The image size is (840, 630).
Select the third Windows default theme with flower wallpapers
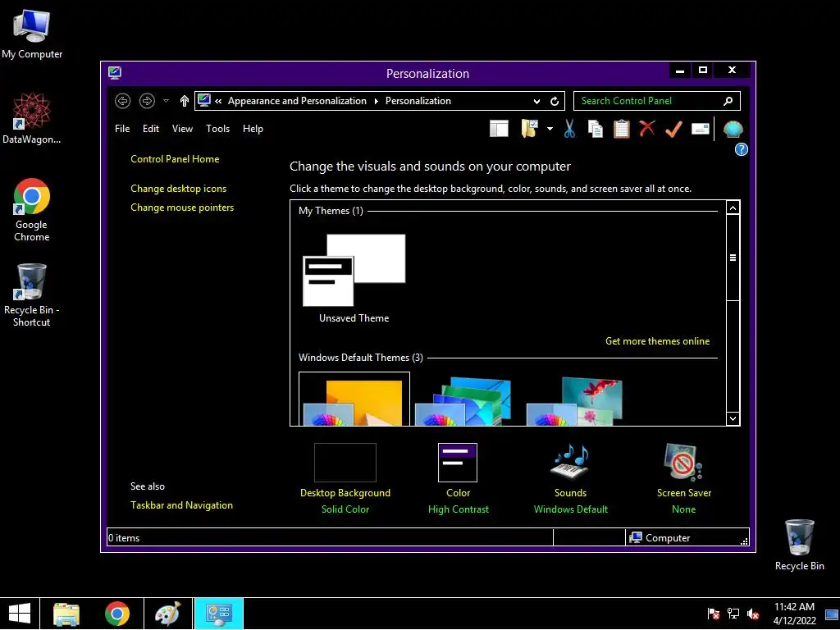575,399
